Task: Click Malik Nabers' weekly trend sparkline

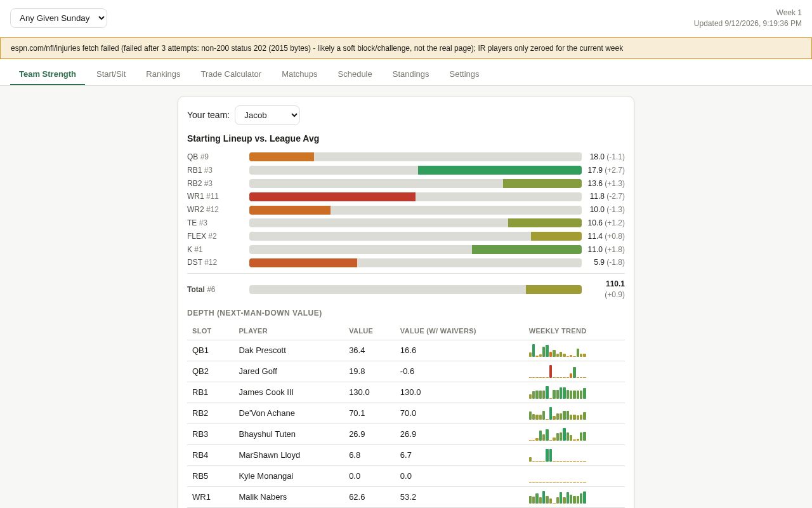Action: click(558, 497)
